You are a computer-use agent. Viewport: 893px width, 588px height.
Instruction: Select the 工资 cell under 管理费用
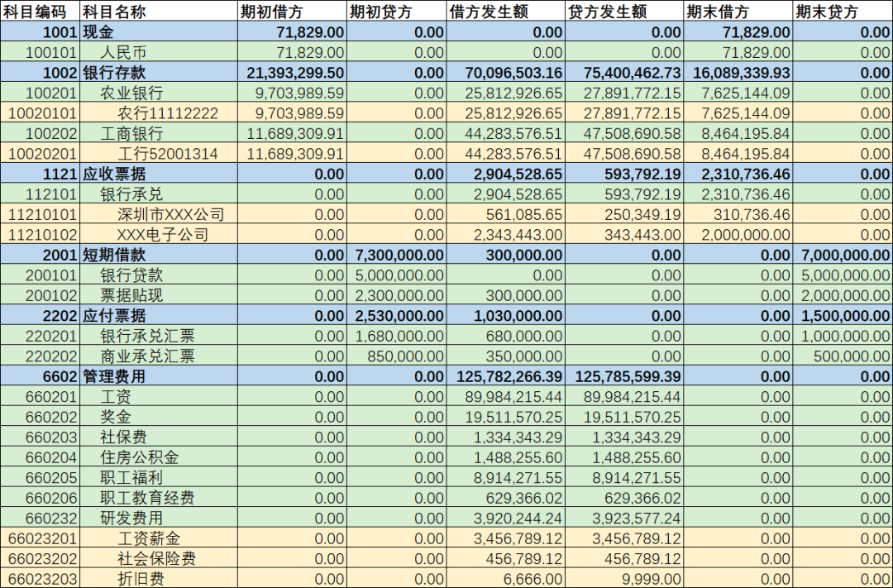click(158, 396)
